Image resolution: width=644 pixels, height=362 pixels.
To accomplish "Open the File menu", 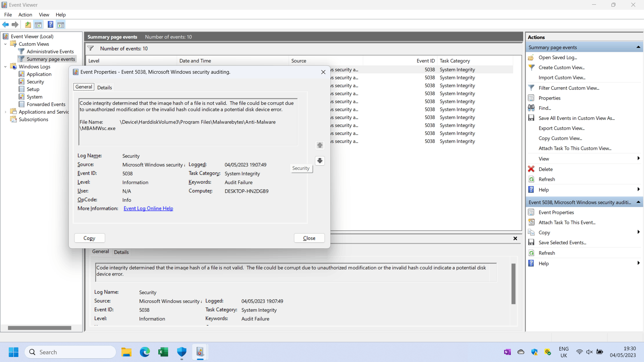I will [8, 15].
